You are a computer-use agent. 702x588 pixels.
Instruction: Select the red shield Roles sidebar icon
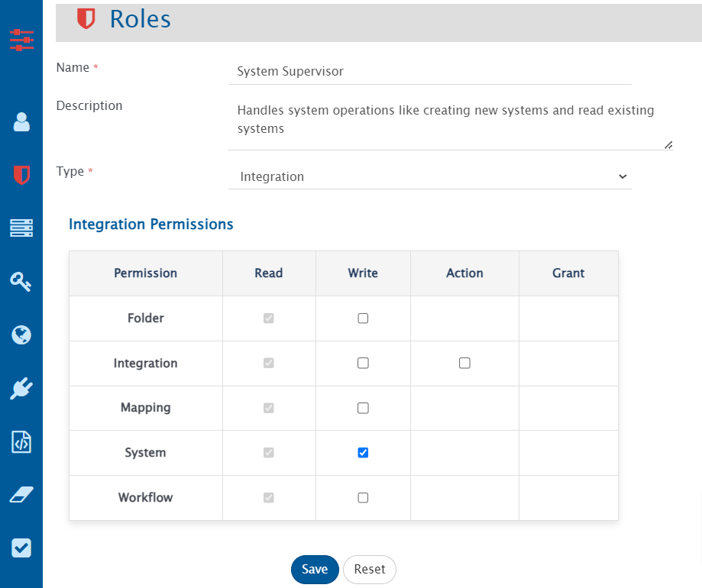(x=21, y=175)
